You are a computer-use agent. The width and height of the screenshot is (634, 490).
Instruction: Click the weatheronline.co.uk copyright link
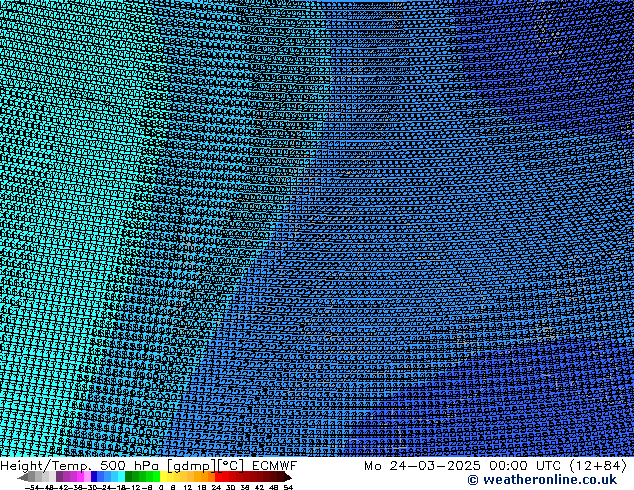click(x=542, y=480)
